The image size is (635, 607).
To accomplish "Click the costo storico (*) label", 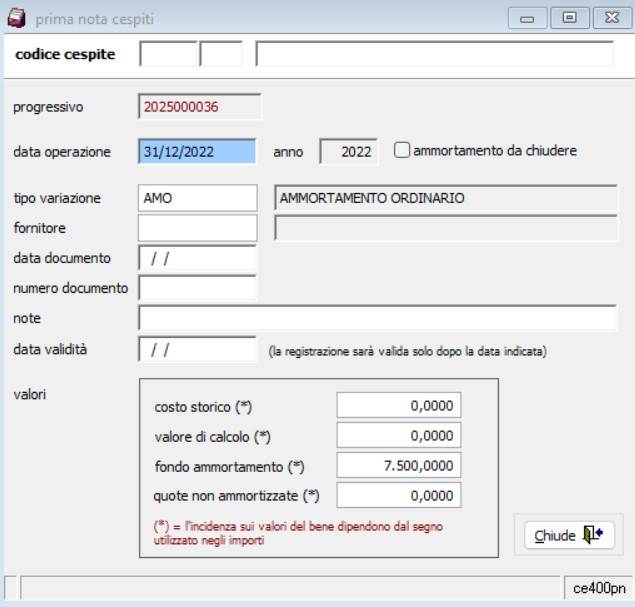I will 203,407.
